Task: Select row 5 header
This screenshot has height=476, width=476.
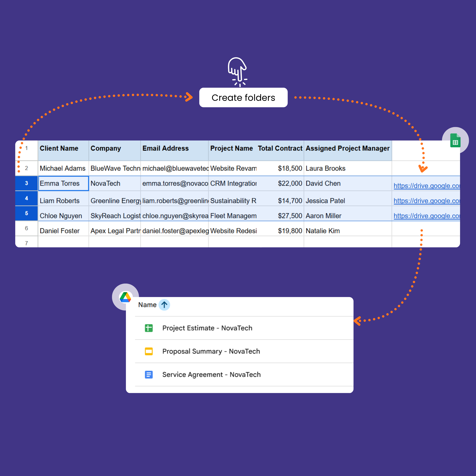Action: pos(26,213)
